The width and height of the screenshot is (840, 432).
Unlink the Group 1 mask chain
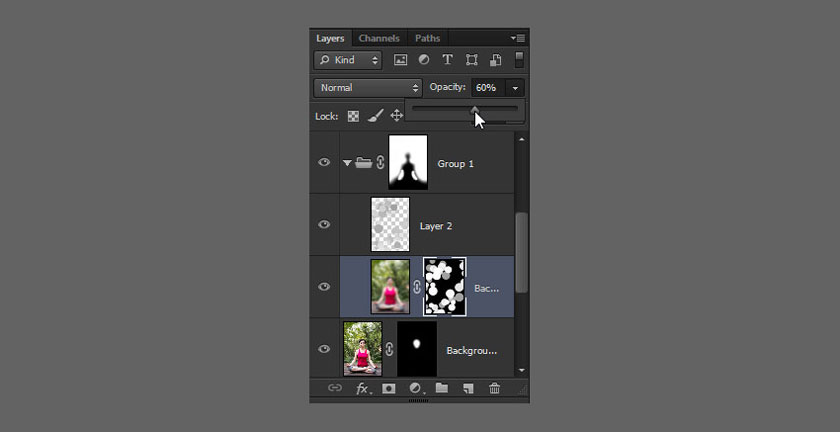click(x=380, y=162)
